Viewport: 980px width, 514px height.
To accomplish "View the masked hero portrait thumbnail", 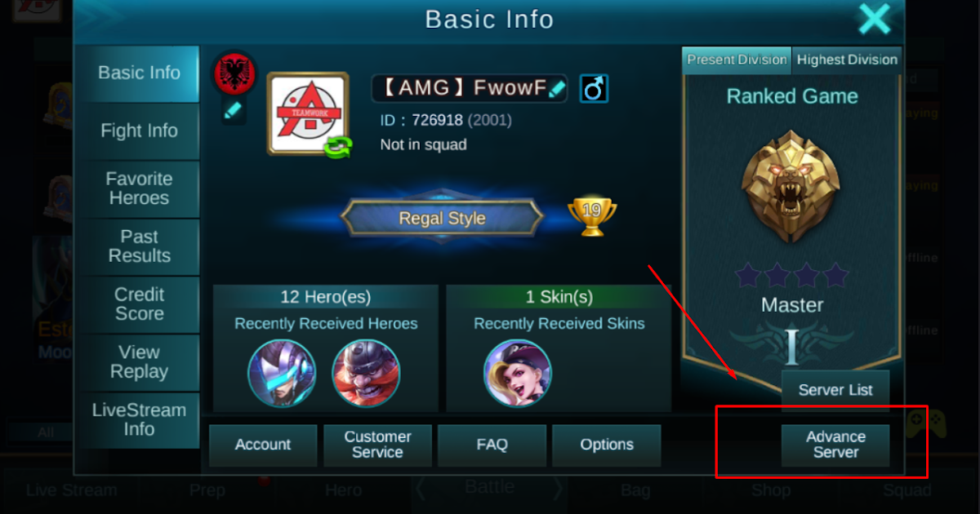I will pos(282,373).
